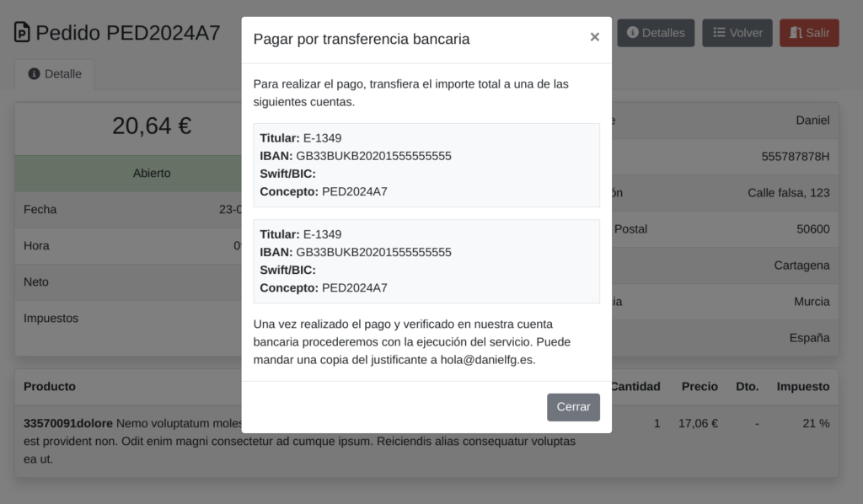Click the 21 % tax value
863x504 pixels.
816,424
